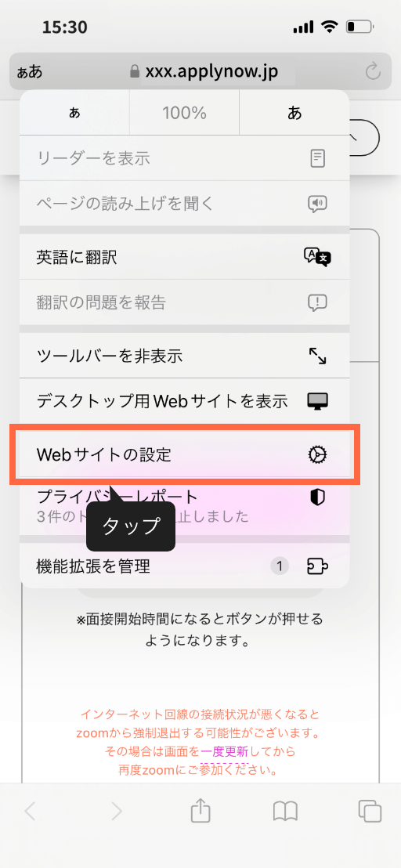Select リーダーを表示 menu entry
The image size is (401, 868).
tap(185, 158)
